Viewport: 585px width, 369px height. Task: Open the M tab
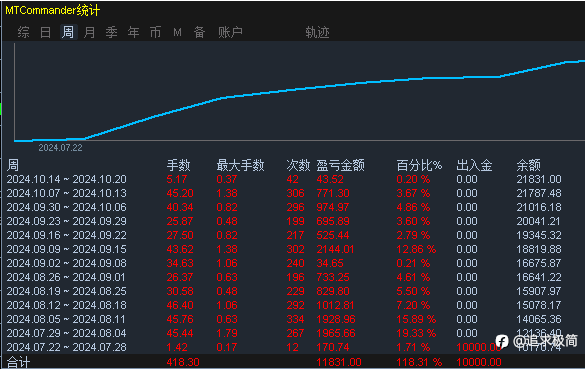point(178,32)
